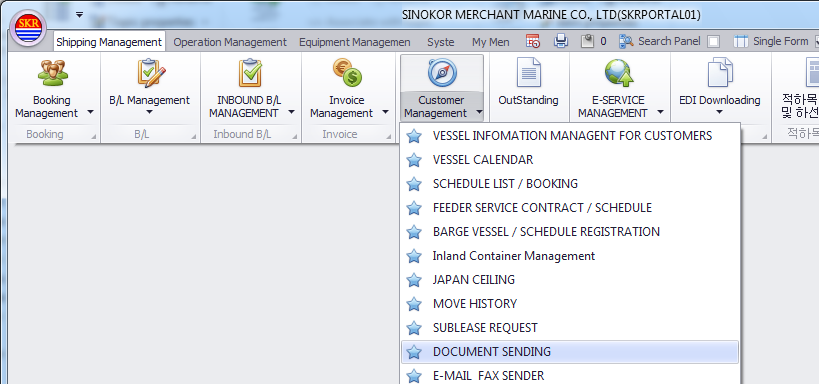Open the OutStanding document icon
The image size is (819, 384).
529,73
